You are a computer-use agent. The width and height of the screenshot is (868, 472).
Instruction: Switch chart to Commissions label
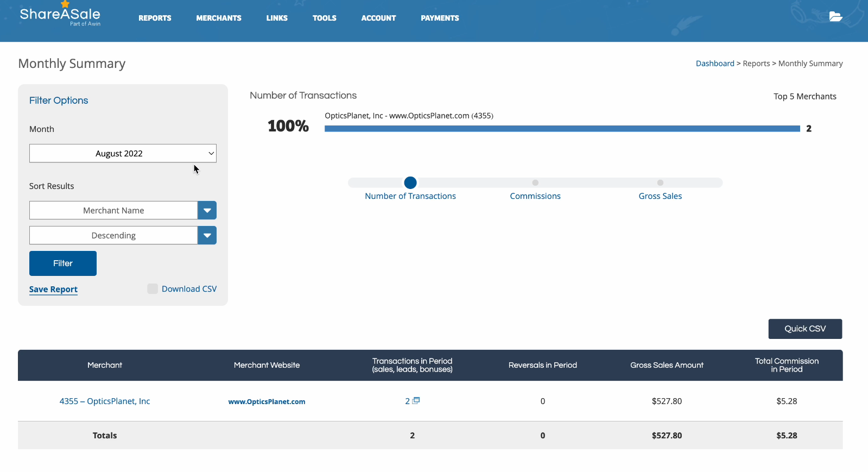click(x=535, y=196)
